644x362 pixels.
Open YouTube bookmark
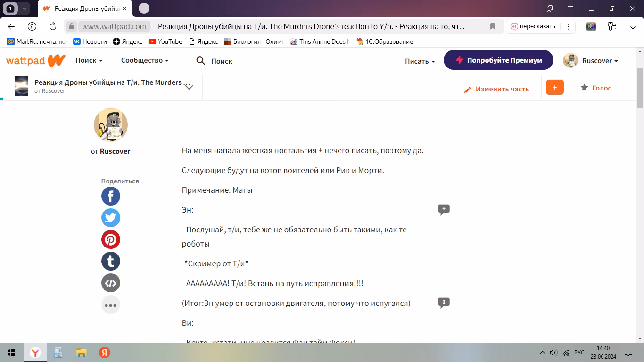(165, 41)
